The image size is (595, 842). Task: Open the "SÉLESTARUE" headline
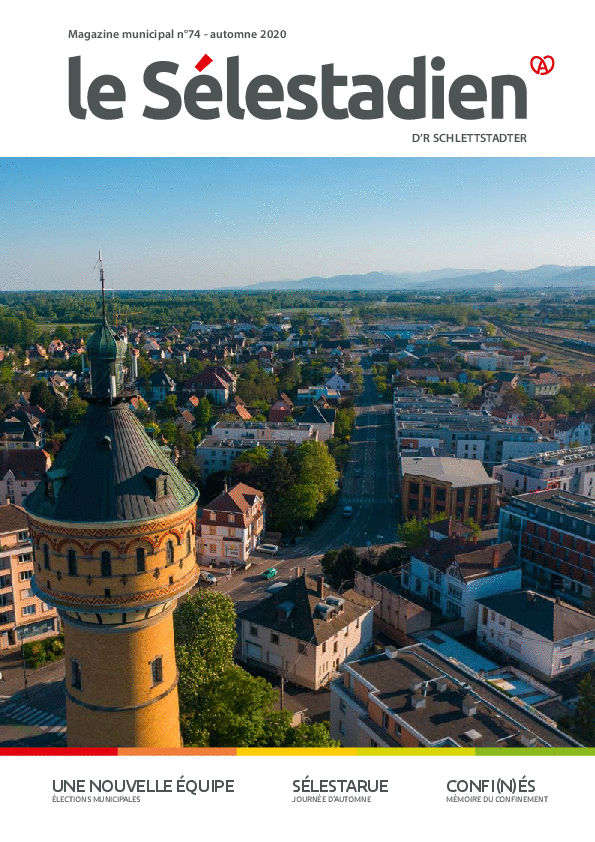[340, 786]
